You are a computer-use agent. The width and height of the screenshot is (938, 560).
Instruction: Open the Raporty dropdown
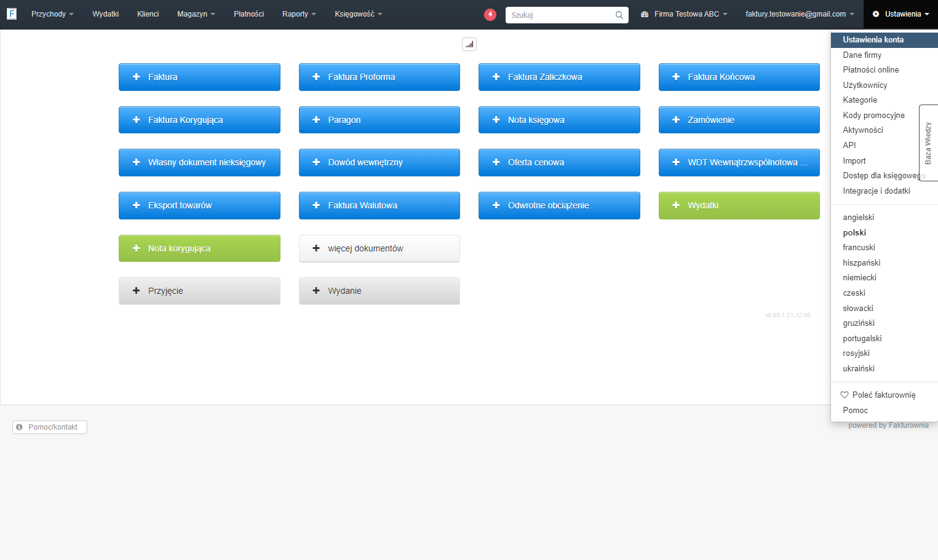(299, 14)
